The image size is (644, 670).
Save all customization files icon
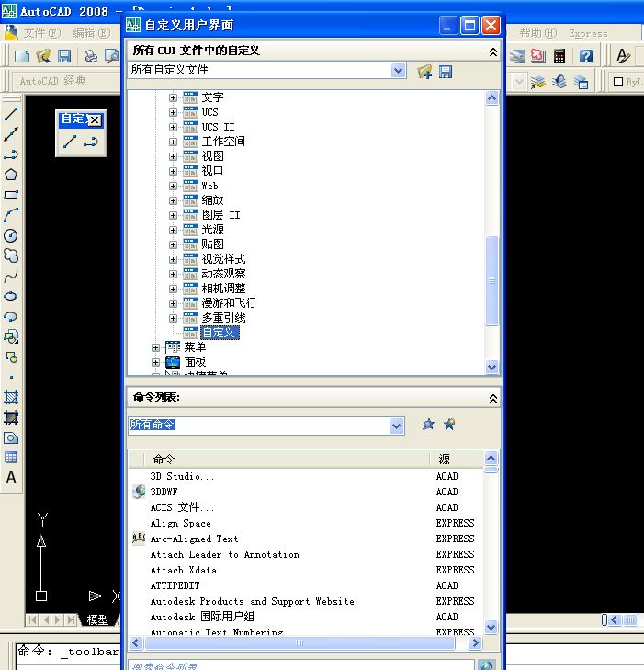(x=446, y=72)
